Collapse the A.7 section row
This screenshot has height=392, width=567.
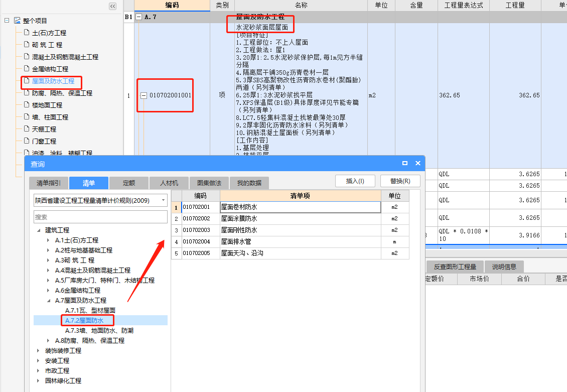139,17
